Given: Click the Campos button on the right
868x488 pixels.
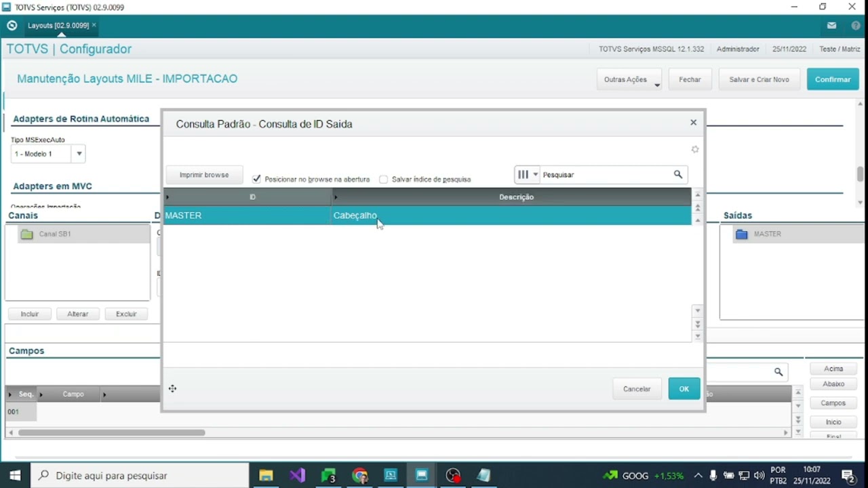Looking at the screenshot, I should click(833, 403).
